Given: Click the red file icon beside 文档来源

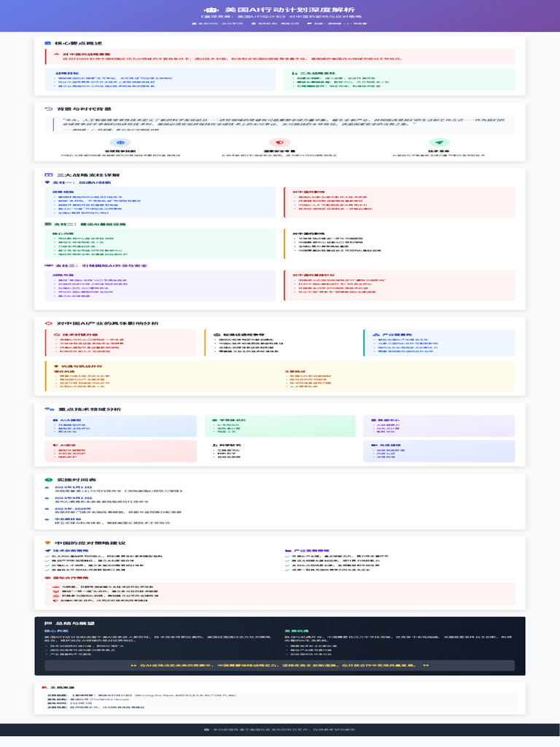Looking at the screenshot, I should coord(44,687).
